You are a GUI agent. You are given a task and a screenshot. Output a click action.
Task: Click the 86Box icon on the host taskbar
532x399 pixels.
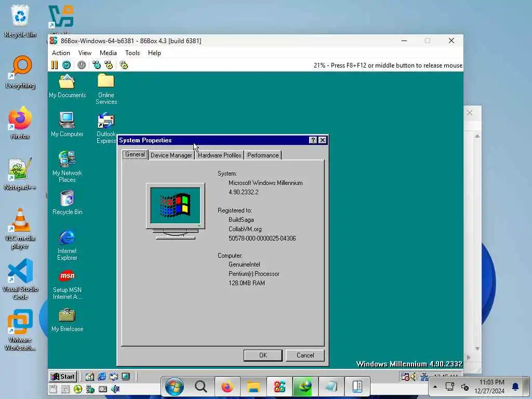(x=279, y=387)
